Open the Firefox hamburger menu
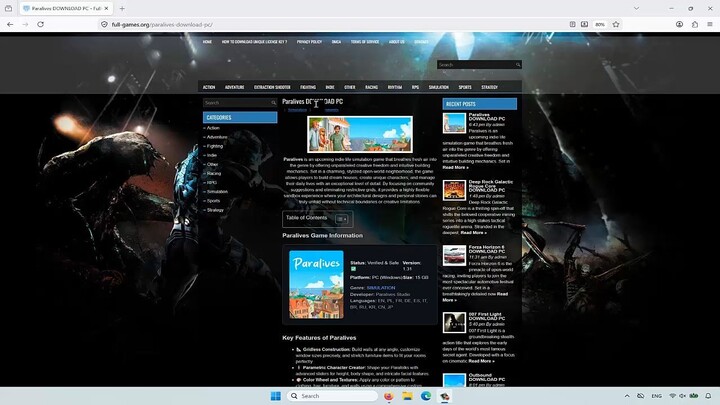The image size is (720, 405). pos(710,24)
